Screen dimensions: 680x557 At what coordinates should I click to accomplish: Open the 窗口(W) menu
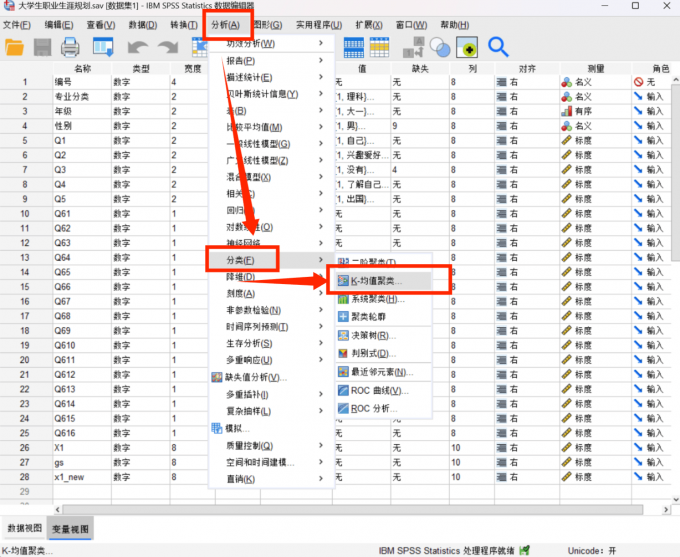point(411,25)
